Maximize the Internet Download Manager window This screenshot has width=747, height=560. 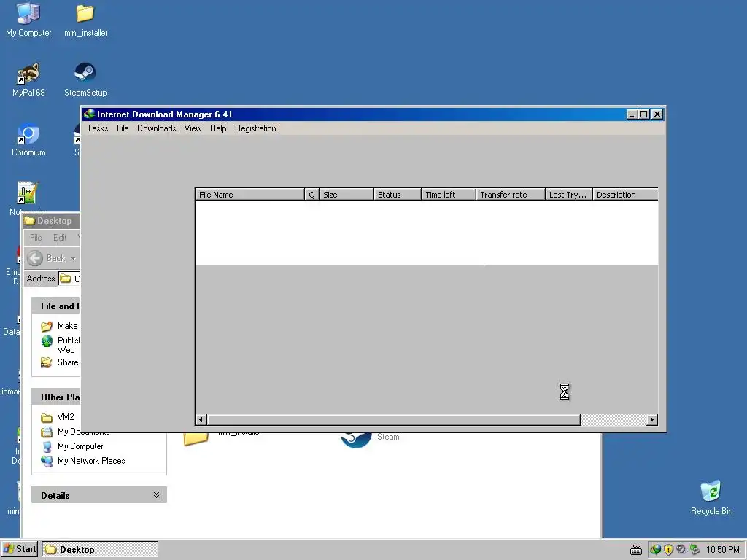643,114
